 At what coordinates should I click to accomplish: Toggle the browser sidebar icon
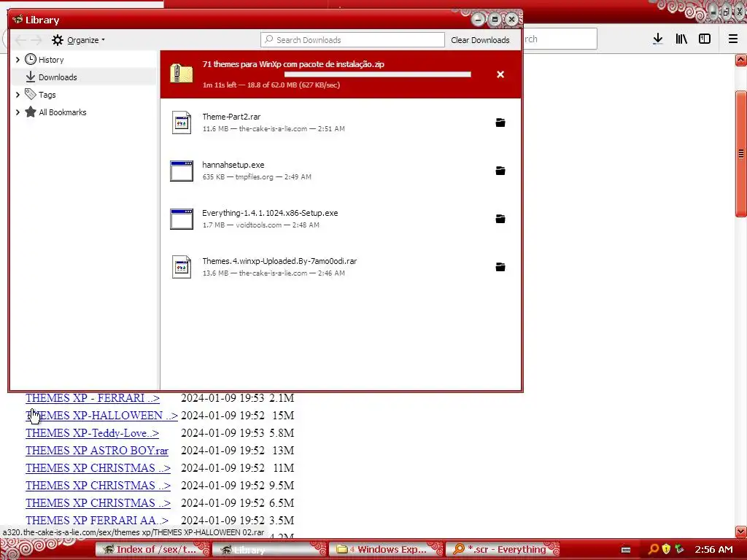click(x=705, y=39)
